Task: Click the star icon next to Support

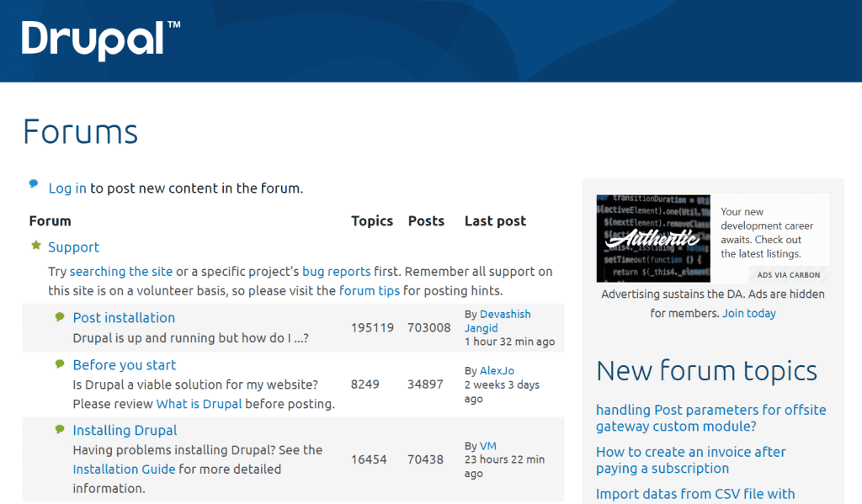Action: (x=36, y=245)
